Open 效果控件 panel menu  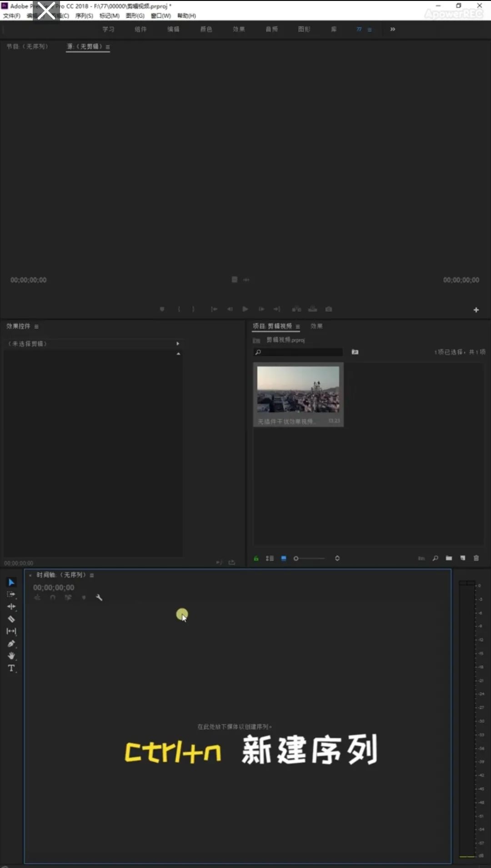36,326
